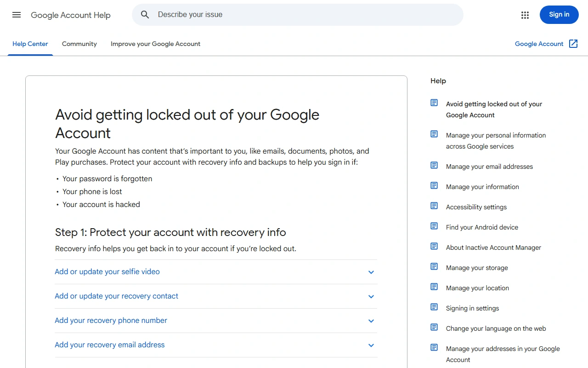Expand the recovery email address chevron
Viewport: 588px width, 368px height.
[x=371, y=345]
